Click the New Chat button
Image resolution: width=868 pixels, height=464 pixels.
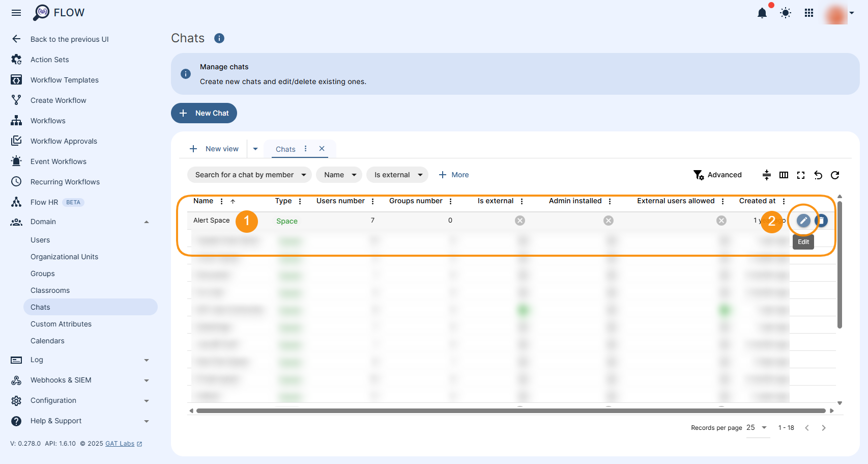tap(204, 113)
